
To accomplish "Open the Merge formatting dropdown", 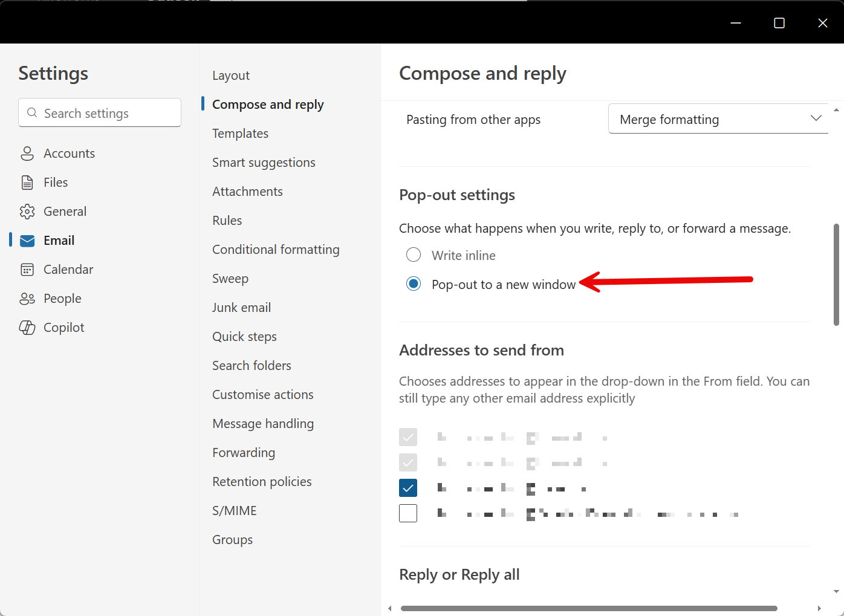I will 718,119.
